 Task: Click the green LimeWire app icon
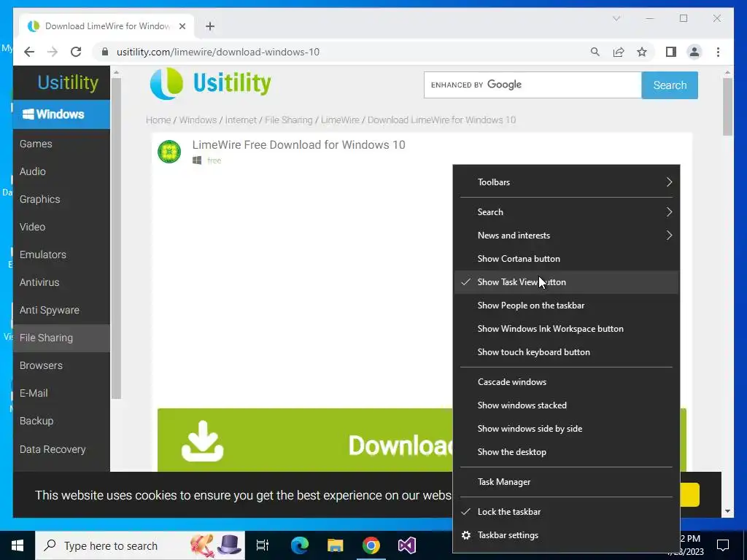tap(169, 152)
